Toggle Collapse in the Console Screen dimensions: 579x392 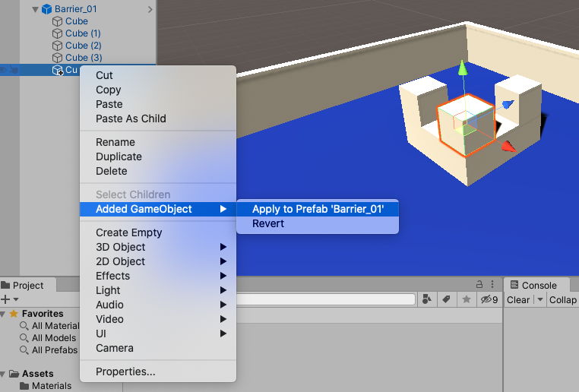tap(563, 300)
